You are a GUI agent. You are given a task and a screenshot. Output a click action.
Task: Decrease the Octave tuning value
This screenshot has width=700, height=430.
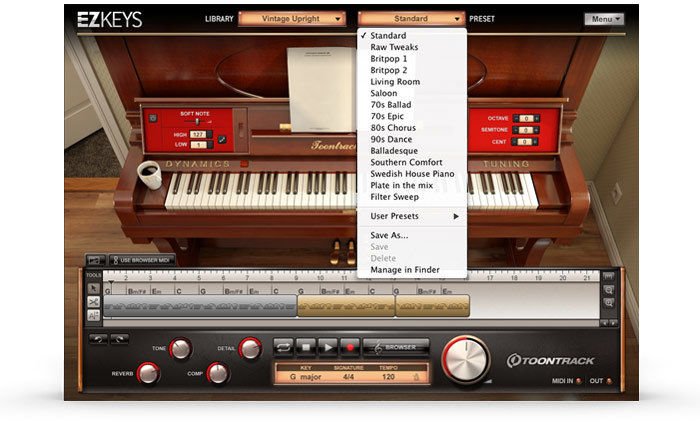point(516,118)
